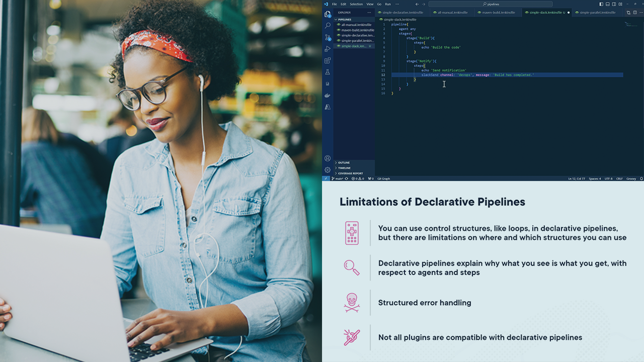
Task: Expand the Outline section
Action: click(x=344, y=163)
